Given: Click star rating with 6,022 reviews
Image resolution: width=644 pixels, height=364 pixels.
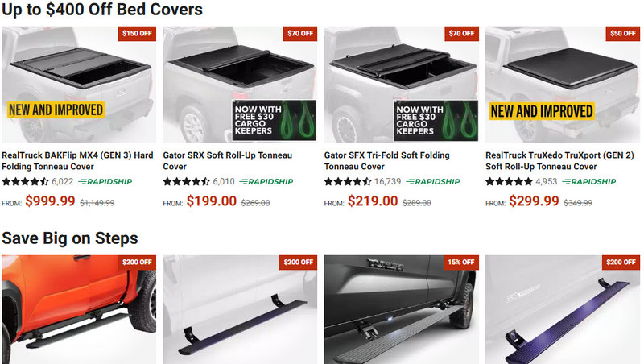Looking at the screenshot, I should coord(26,181).
